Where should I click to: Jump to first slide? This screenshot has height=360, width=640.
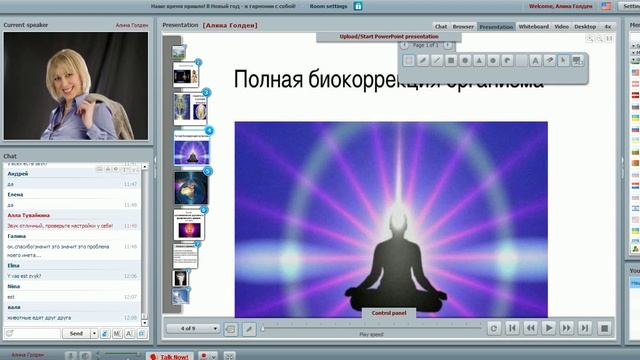coord(512,328)
